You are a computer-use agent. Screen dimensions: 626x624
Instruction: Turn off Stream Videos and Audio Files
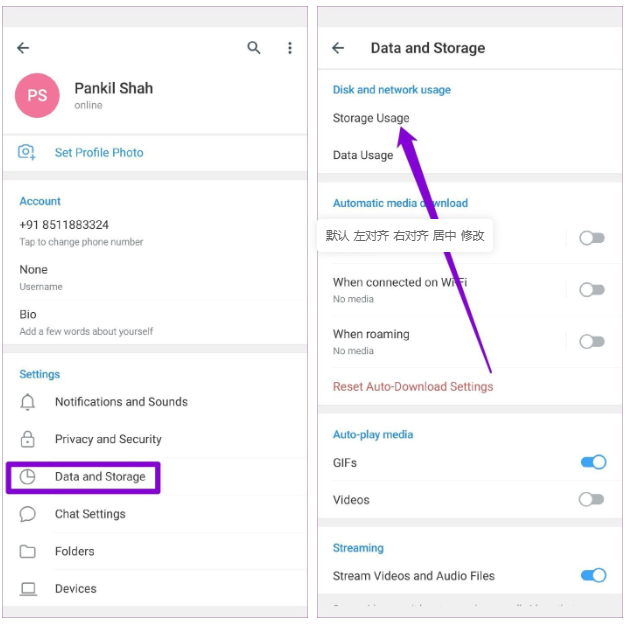tap(592, 575)
